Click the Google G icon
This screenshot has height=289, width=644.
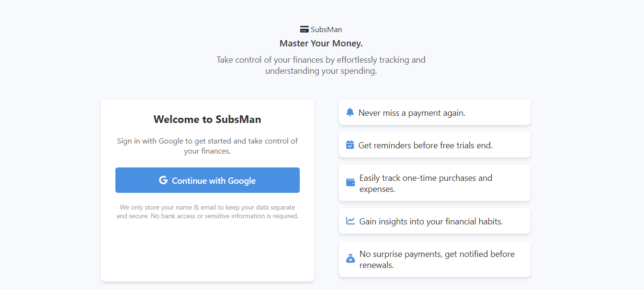[163, 180]
